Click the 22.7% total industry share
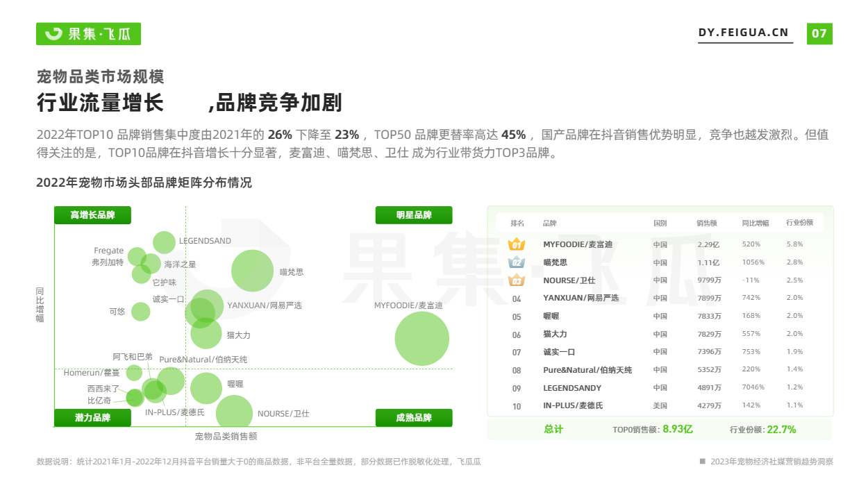868x488 pixels. point(781,429)
